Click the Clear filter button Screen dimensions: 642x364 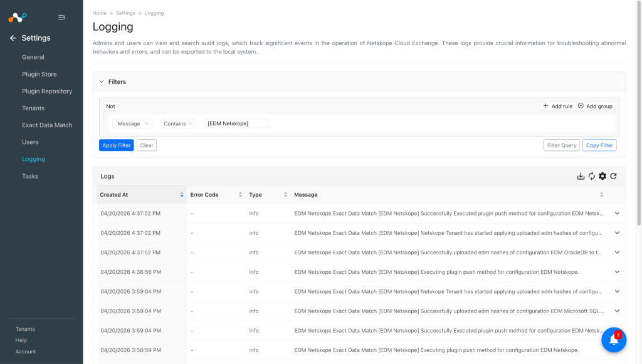coord(147,145)
